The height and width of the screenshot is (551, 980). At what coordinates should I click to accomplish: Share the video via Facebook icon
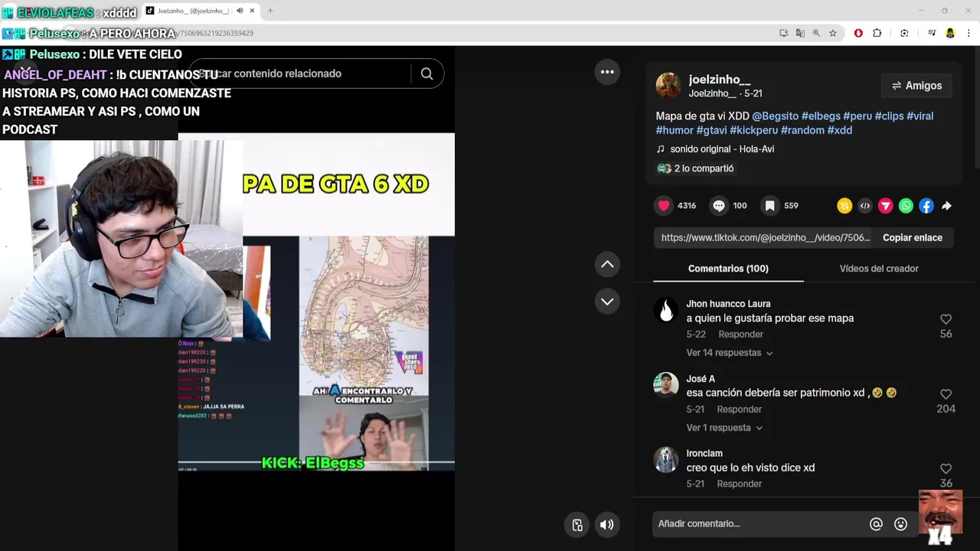(x=926, y=206)
